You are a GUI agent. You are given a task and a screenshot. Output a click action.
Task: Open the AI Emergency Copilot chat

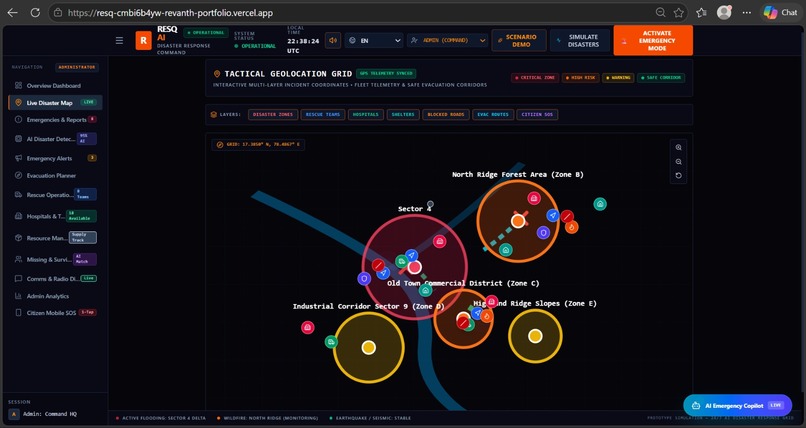pos(737,405)
